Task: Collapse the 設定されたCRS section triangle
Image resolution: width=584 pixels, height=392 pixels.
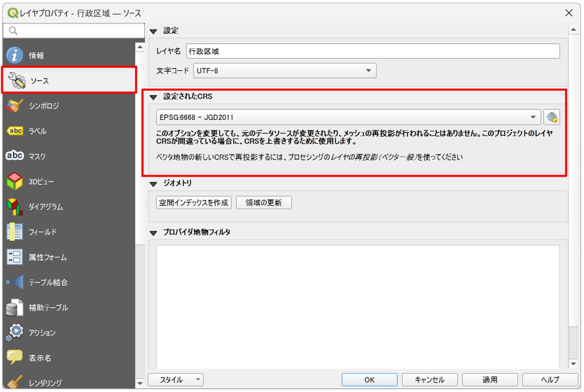Action: pyautogui.click(x=153, y=97)
